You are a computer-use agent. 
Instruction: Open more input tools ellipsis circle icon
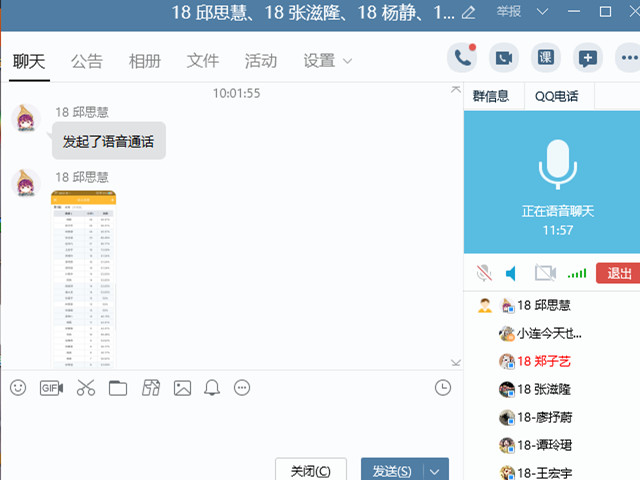pos(242,387)
